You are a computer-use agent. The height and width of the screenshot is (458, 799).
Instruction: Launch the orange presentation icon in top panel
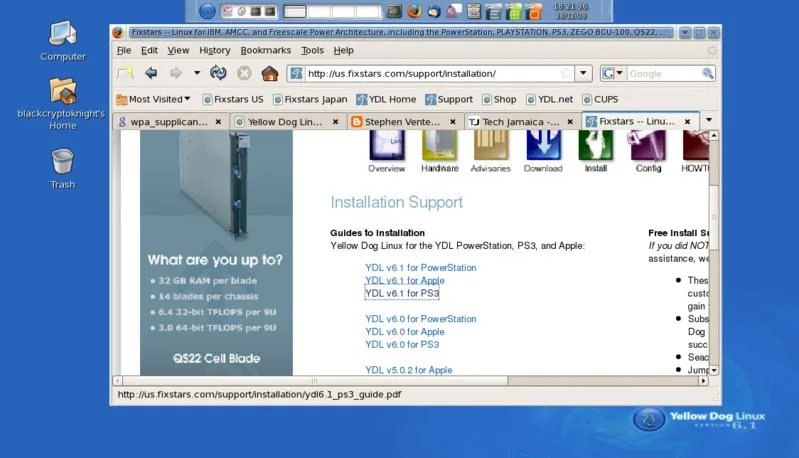[x=534, y=11]
